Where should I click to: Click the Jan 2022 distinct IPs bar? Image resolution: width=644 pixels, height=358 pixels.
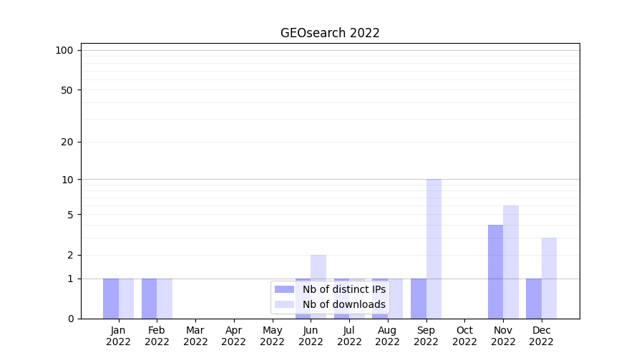tap(111, 299)
